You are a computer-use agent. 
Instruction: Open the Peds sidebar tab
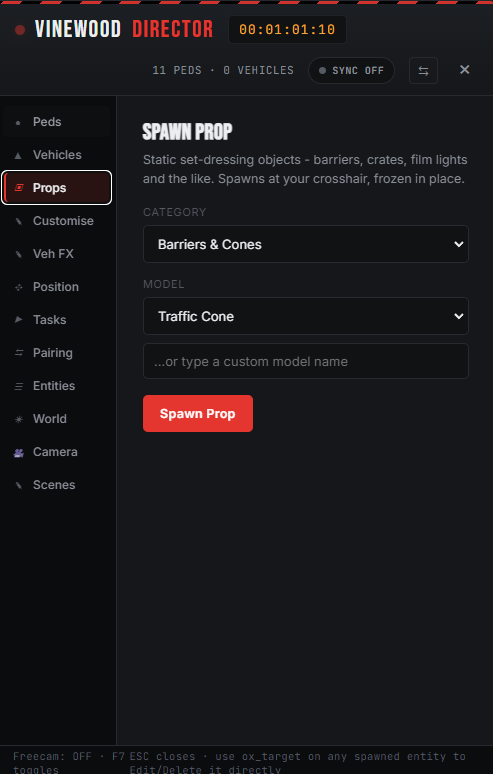pyautogui.click(x=56, y=122)
